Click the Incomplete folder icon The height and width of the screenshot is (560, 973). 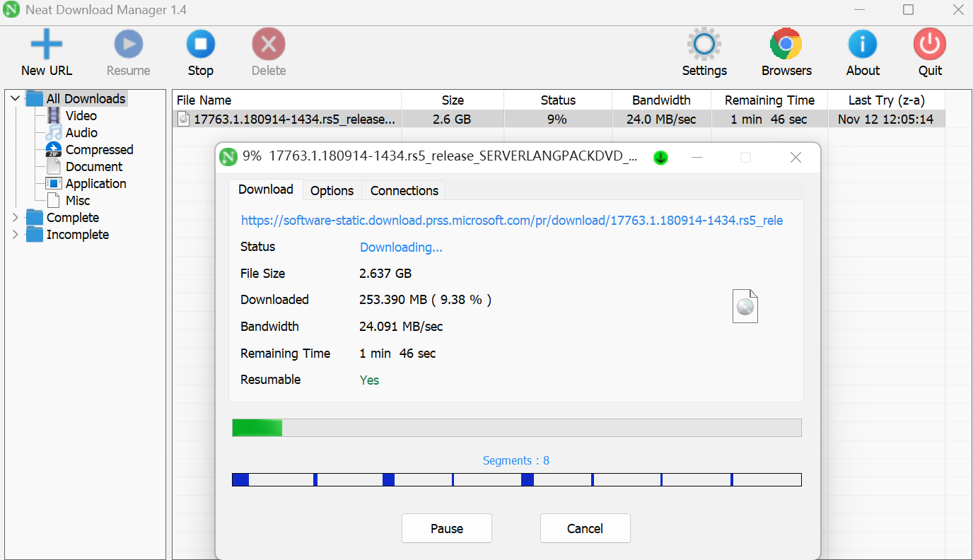pos(35,234)
